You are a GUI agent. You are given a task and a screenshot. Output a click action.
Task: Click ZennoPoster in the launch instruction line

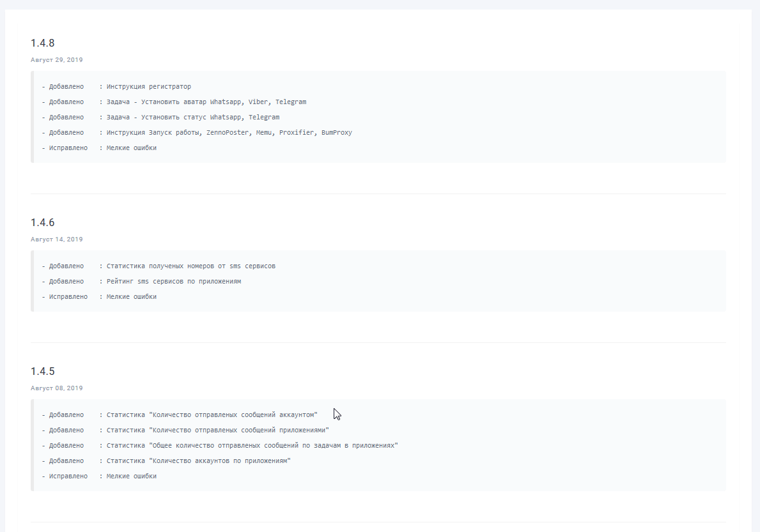click(x=228, y=133)
